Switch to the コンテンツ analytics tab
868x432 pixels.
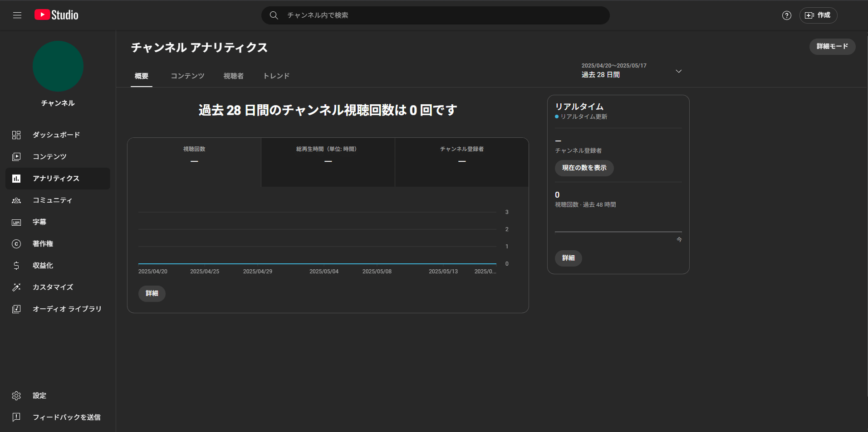[x=187, y=76]
